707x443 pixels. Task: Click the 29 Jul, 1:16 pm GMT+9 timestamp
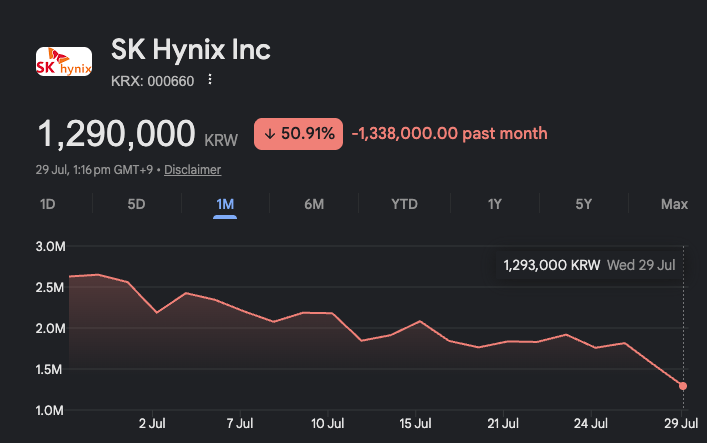tap(94, 170)
